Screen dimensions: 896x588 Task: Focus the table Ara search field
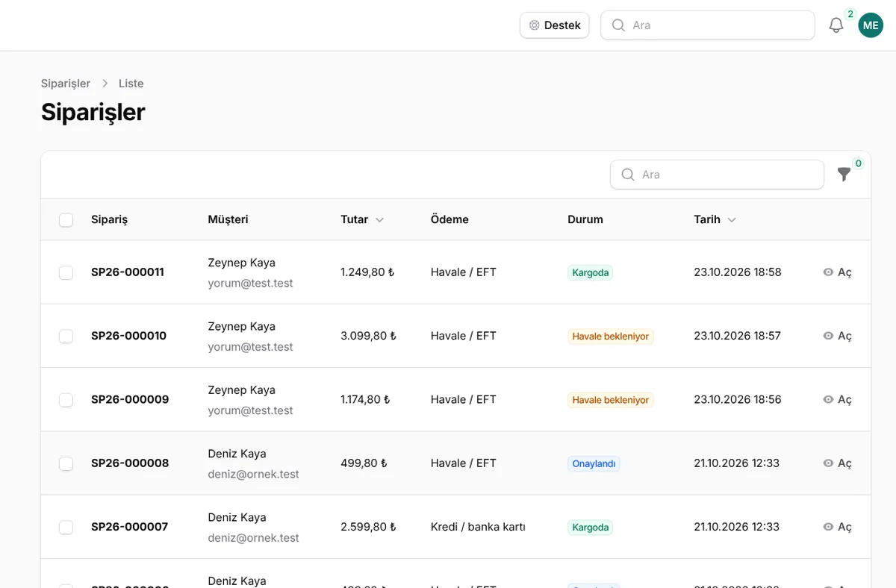pyautogui.click(x=717, y=175)
